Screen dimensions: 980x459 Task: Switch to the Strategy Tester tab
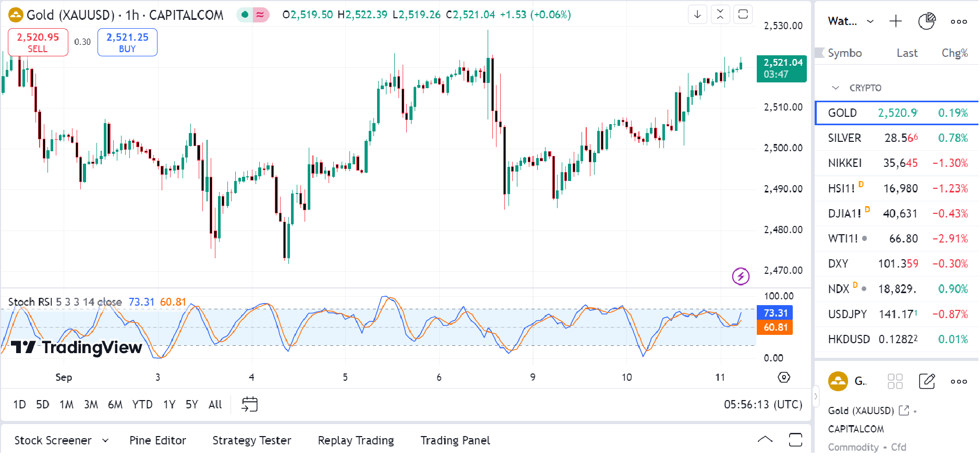point(251,441)
